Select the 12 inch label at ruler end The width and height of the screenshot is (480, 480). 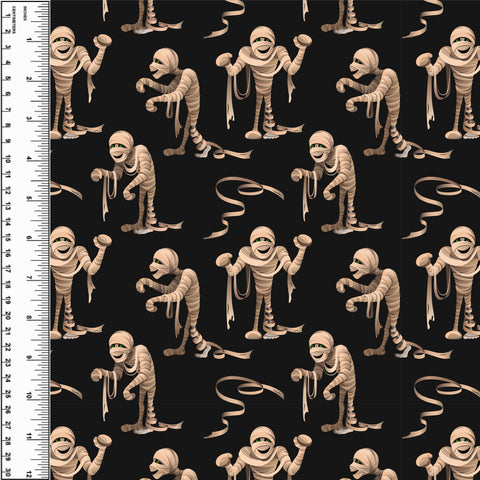pos(29,474)
